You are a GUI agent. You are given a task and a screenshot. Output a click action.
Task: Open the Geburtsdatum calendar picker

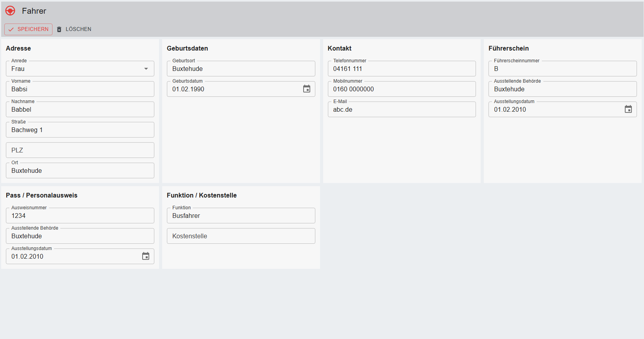click(307, 89)
